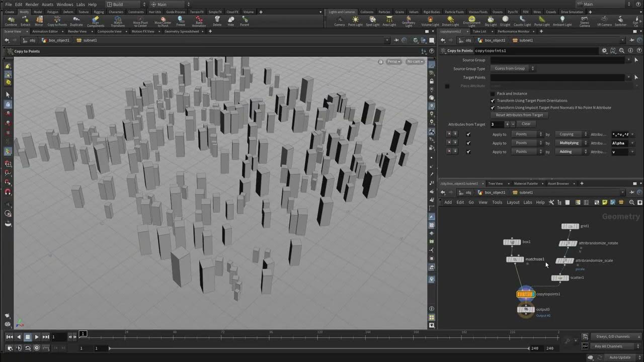Create an Ambient Light from the shelf
The image size is (644, 362).
562,21
